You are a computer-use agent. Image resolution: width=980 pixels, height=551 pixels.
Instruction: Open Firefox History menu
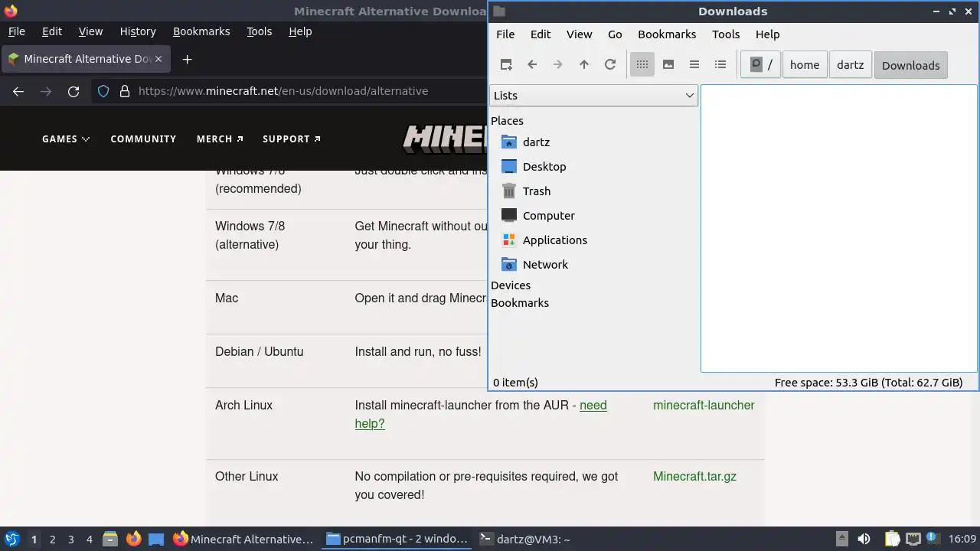coord(138,31)
